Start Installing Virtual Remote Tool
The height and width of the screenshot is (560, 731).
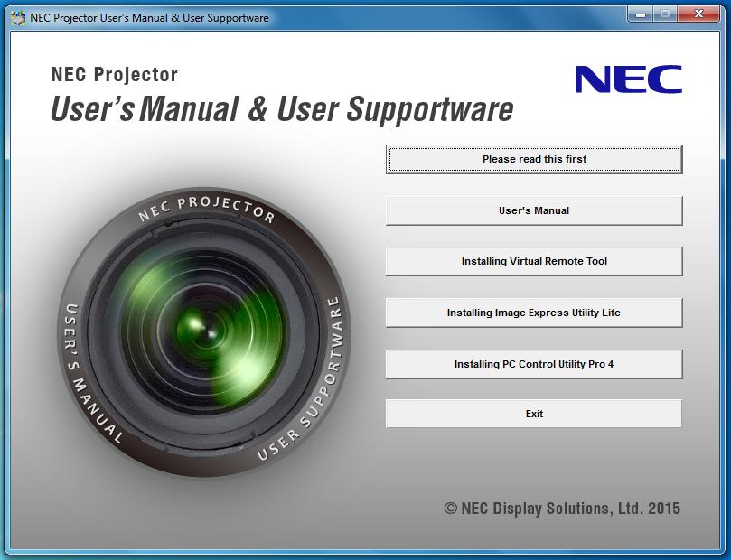point(534,261)
